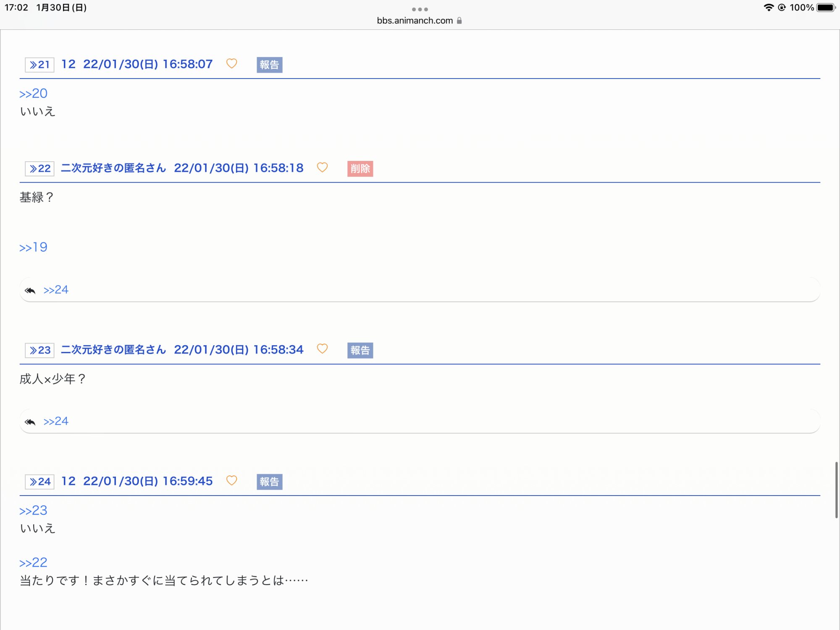This screenshot has width=840, height=630.
Task: Click reply arrow icon under post 22
Action: [30, 290]
